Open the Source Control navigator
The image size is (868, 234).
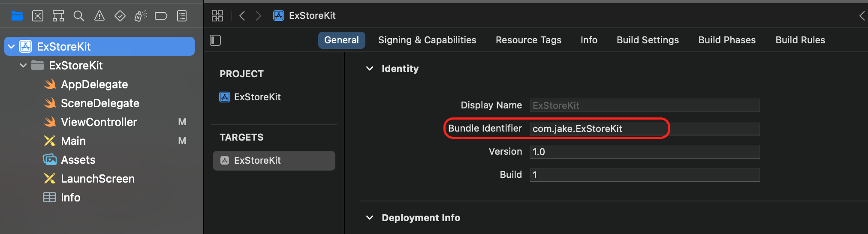click(38, 16)
